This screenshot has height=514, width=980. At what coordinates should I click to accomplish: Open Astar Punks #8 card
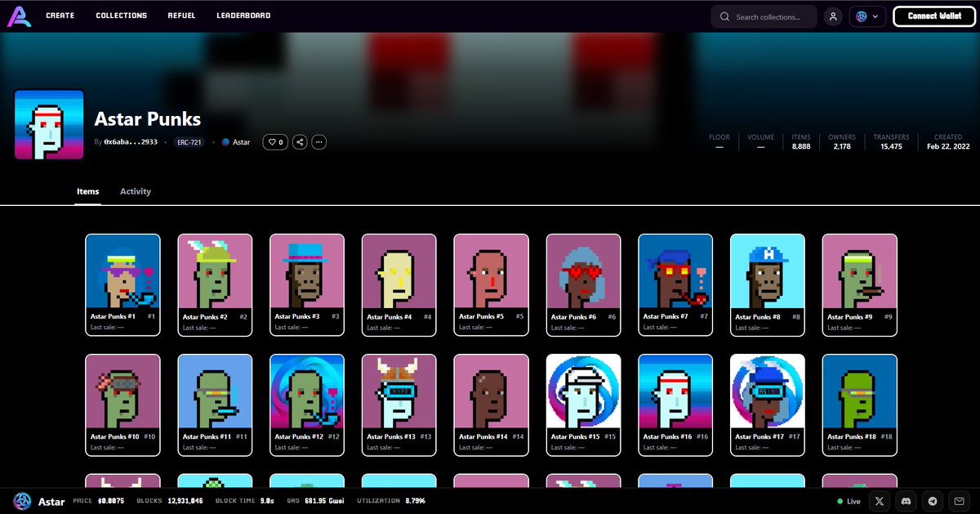click(768, 285)
